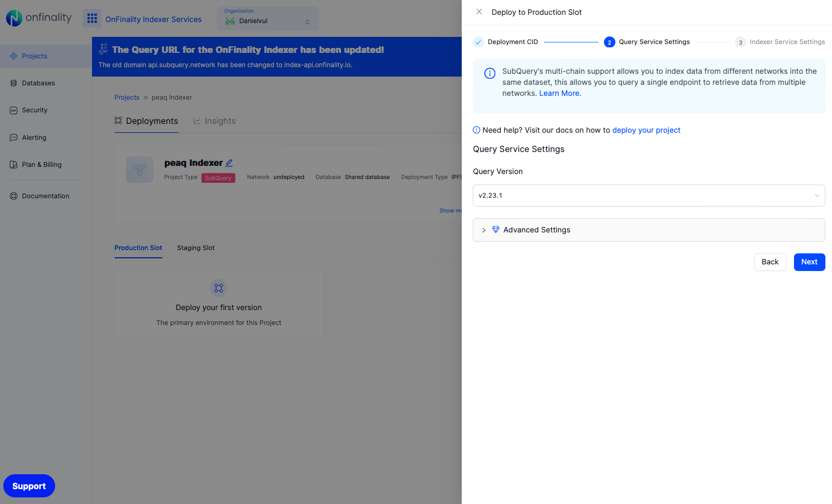
Task: Select the Databases sidebar icon
Action: tap(39, 83)
